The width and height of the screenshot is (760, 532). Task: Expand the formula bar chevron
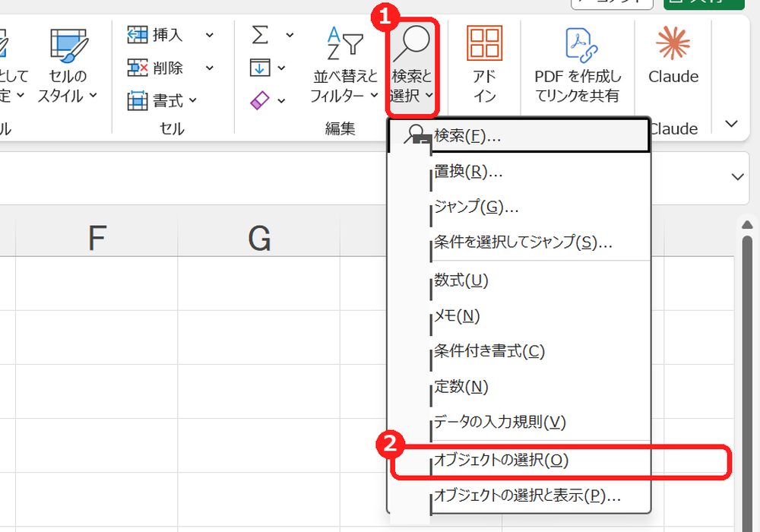click(737, 177)
